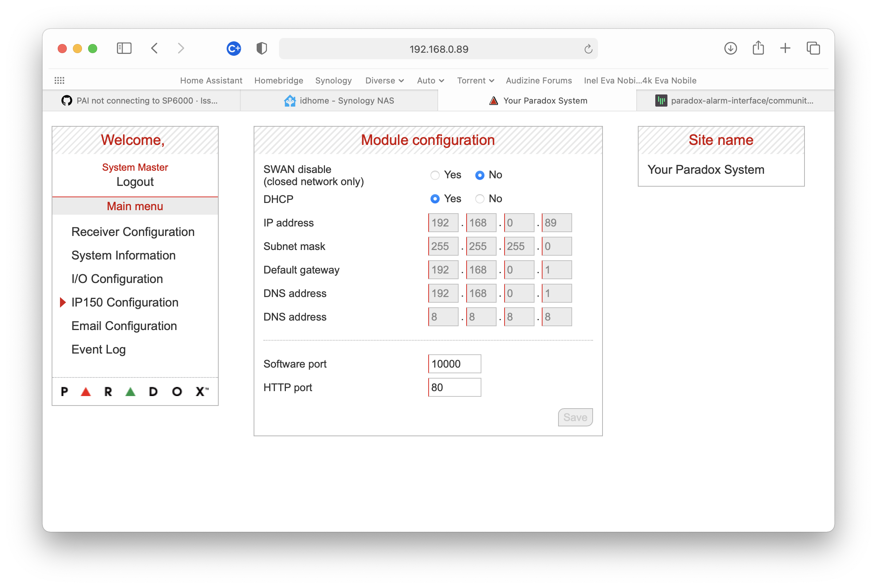Click inside the HTTP port field

click(x=454, y=387)
